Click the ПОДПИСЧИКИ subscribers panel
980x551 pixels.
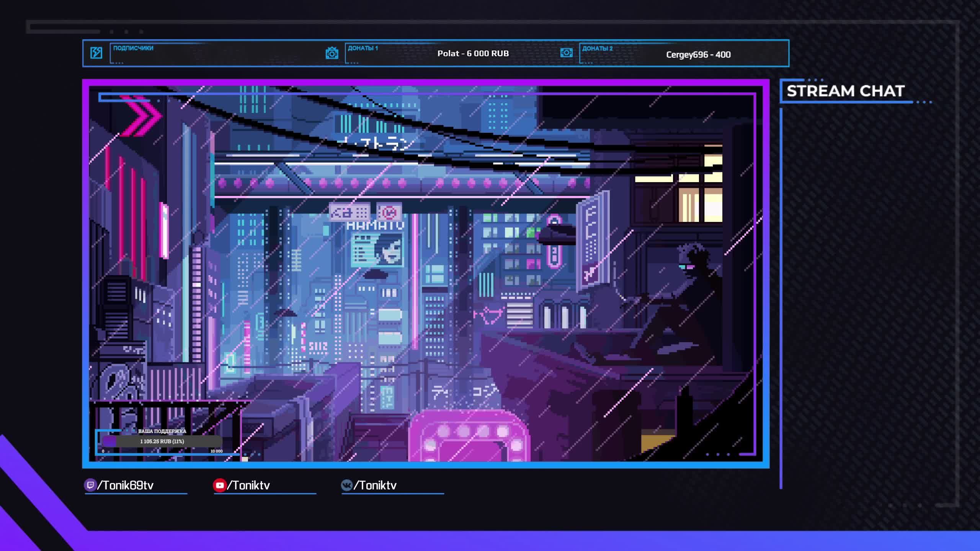point(214,54)
